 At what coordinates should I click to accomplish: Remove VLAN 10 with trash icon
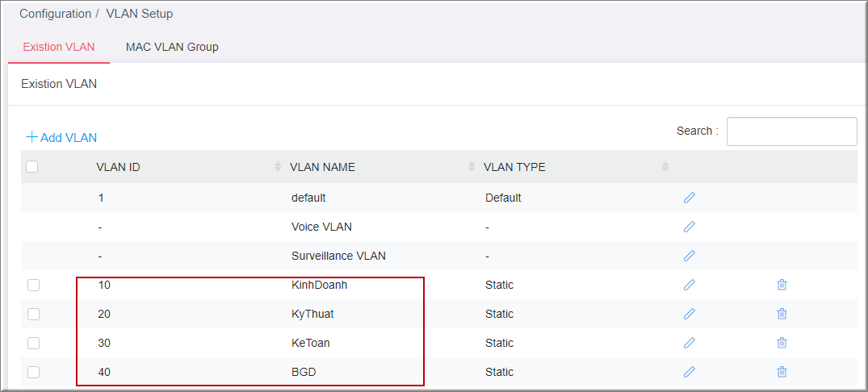tap(782, 285)
